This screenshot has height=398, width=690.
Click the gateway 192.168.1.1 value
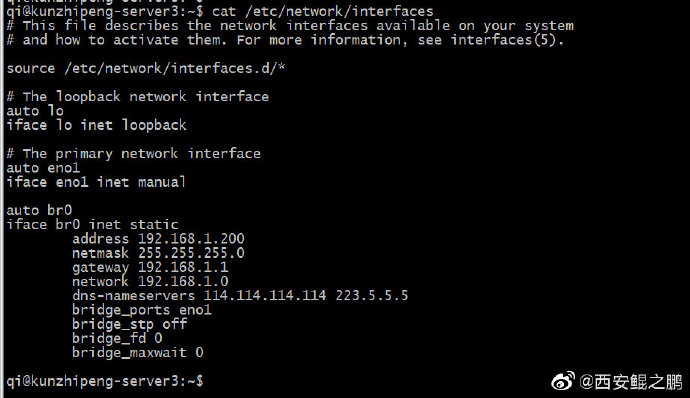click(183, 267)
